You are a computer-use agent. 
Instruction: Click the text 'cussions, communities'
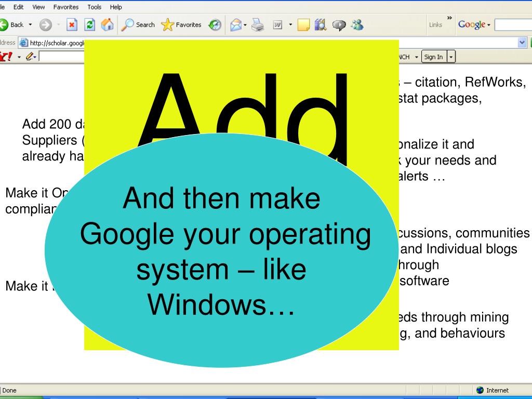(x=464, y=233)
